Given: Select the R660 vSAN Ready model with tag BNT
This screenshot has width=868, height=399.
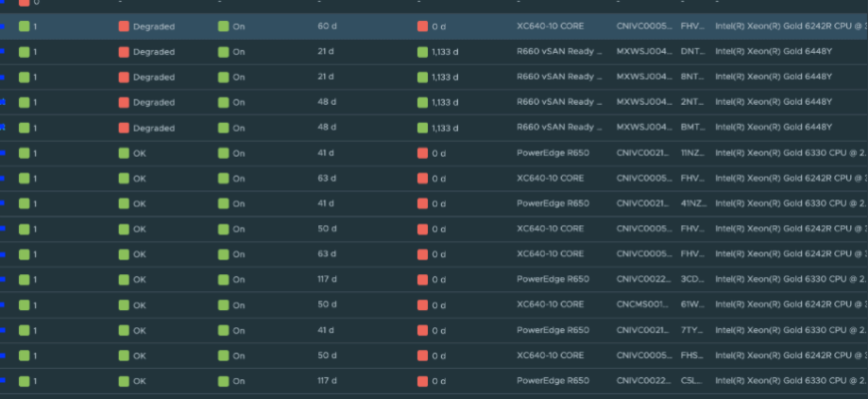Looking at the screenshot, I should tap(559, 77).
